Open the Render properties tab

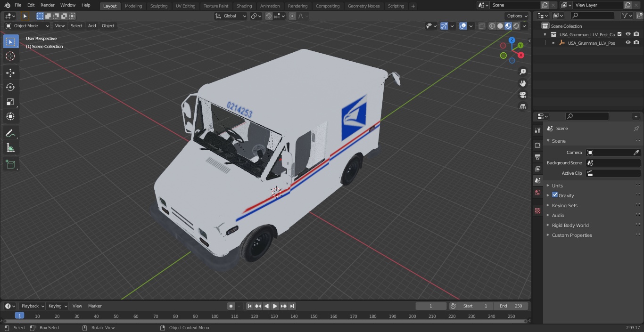tap(537, 145)
